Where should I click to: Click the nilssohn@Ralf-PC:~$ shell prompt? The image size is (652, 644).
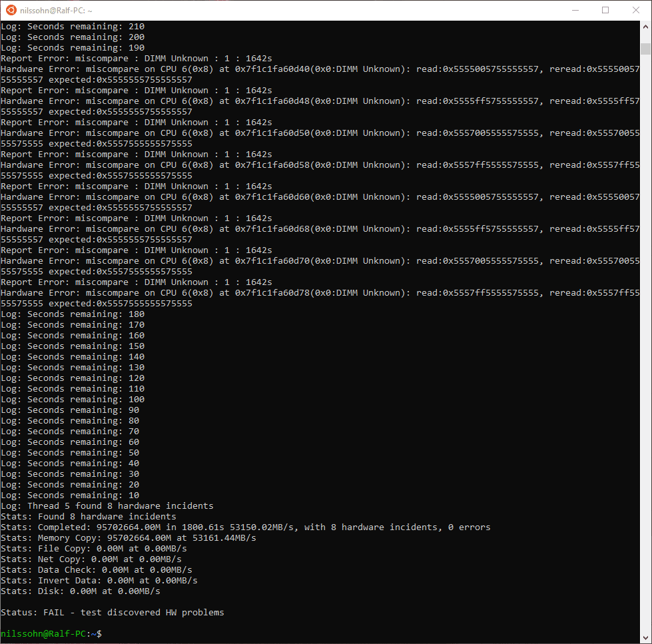[51, 634]
